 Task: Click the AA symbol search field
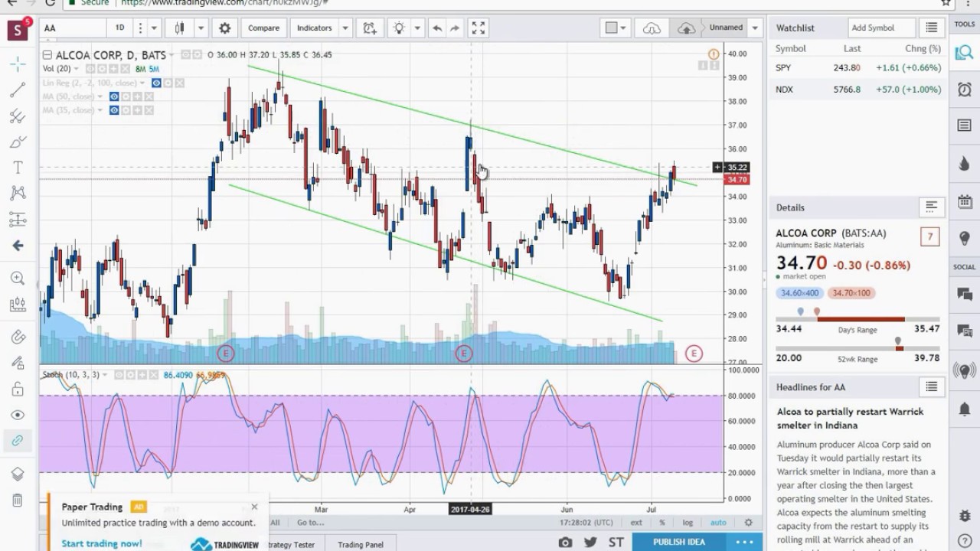[x=73, y=28]
